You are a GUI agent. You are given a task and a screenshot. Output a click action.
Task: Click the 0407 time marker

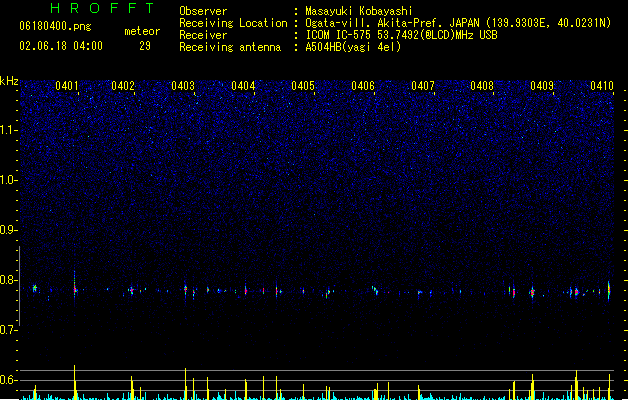(x=423, y=86)
